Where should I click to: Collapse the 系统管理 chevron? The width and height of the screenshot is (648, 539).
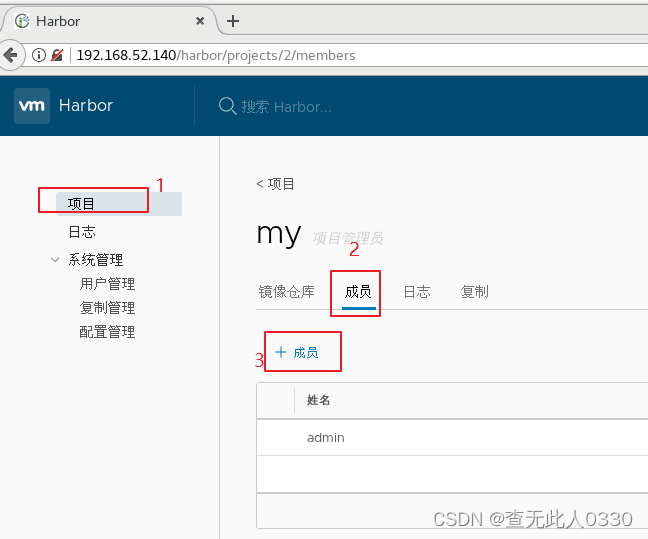click(55, 260)
